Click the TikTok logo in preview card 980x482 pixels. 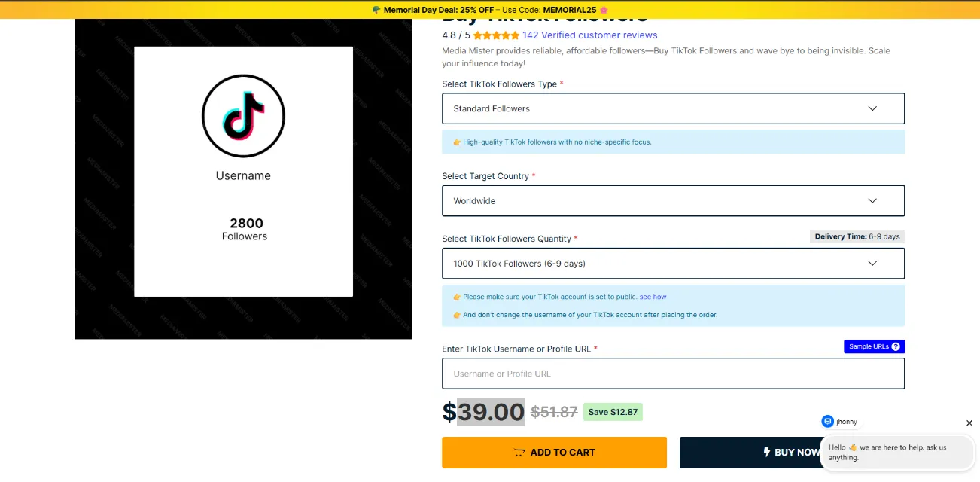pos(243,116)
